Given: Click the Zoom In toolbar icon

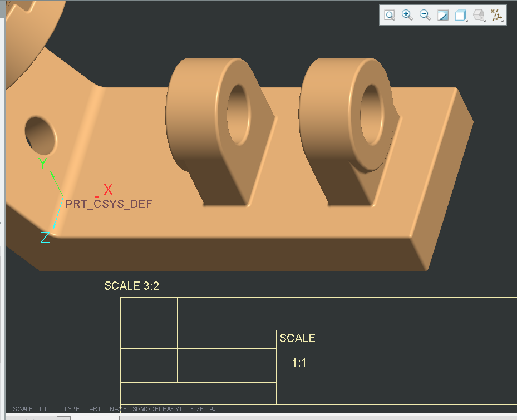Looking at the screenshot, I should pyautogui.click(x=407, y=15).
